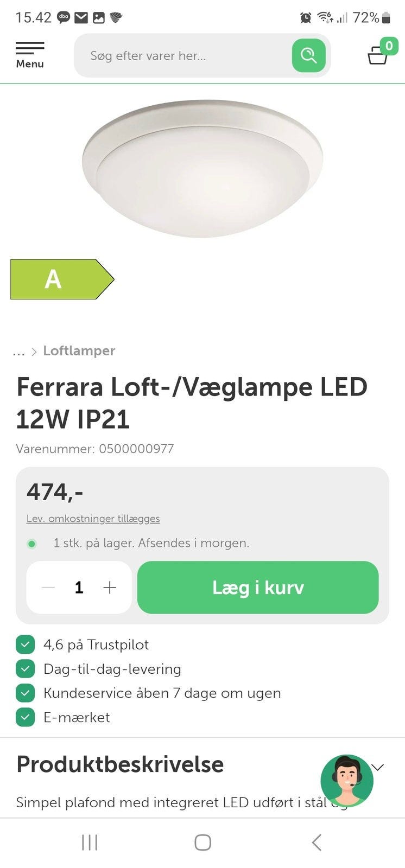
Task: Tap the Android home button
Action: [202, 842]
